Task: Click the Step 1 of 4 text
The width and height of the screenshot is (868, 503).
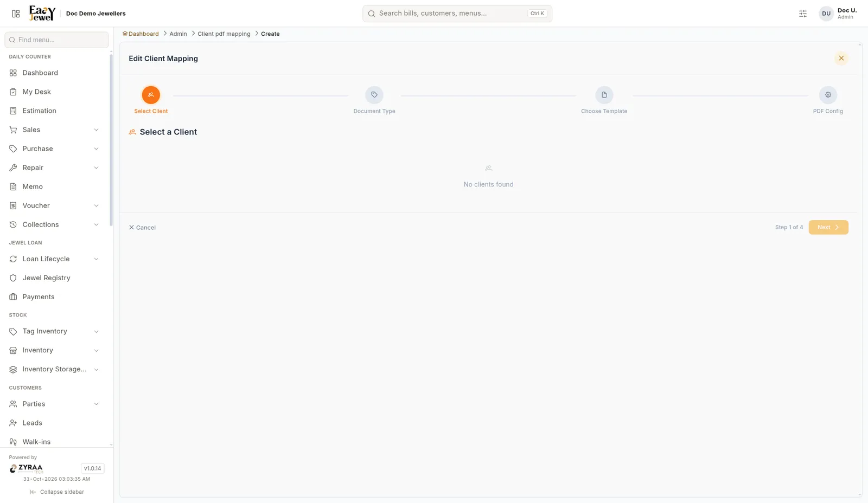Action: pos(789,227)
